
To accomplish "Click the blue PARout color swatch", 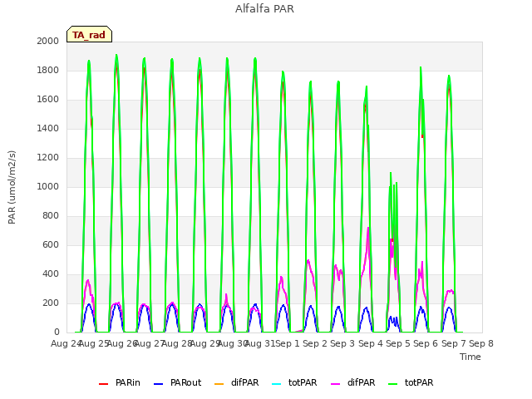I will pos(159,384).
